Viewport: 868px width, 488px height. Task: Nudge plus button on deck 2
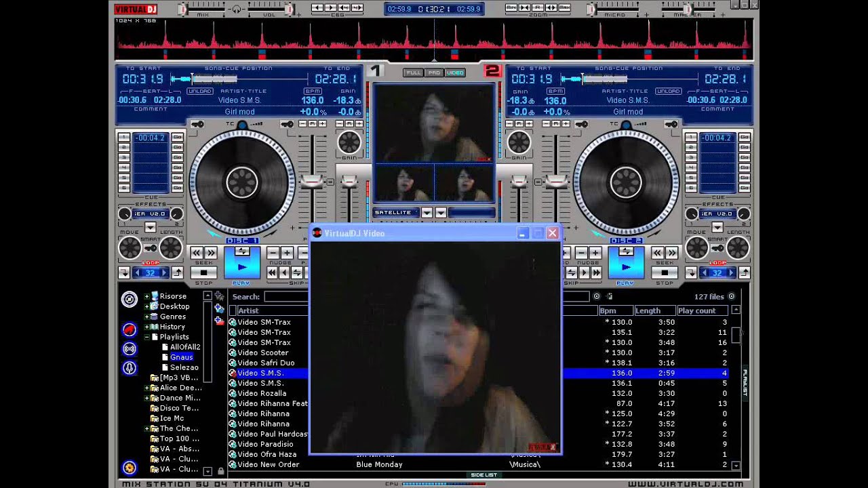coord(595,253)
